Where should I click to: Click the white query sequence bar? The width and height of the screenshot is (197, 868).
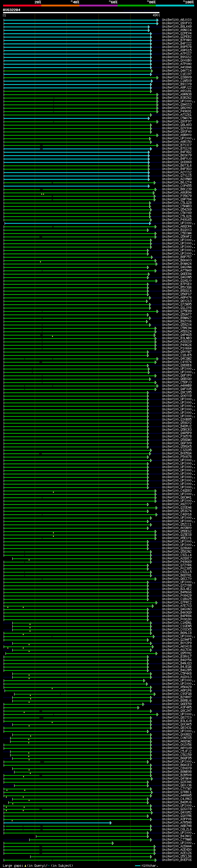click(x=81, y=13)
